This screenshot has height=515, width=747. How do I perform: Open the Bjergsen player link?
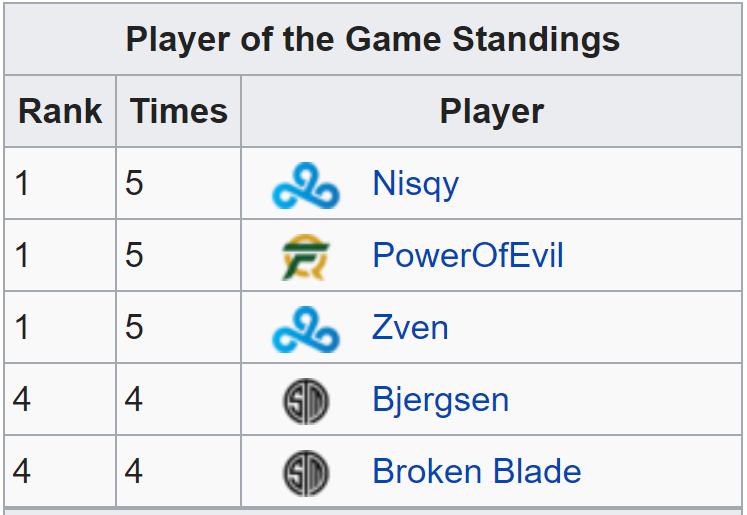click(441, 401)
